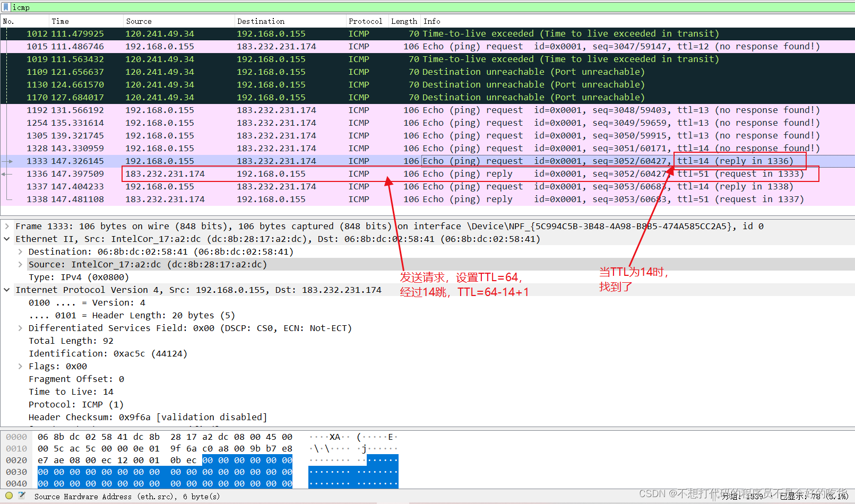855x504 pixels.
Task: Select packet 1015 echo request row
Action: pyautogui.click(x=427, y=46)
